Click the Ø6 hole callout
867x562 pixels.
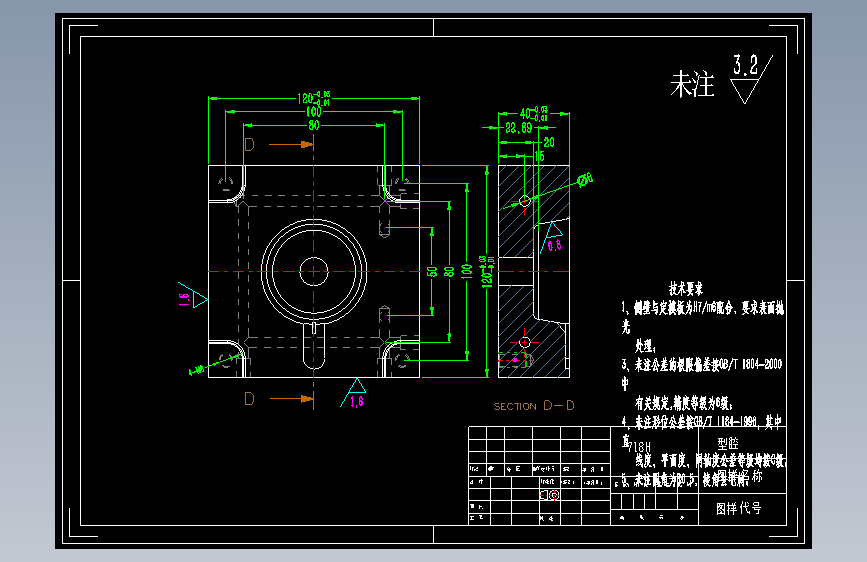click(x=585, y=179)
